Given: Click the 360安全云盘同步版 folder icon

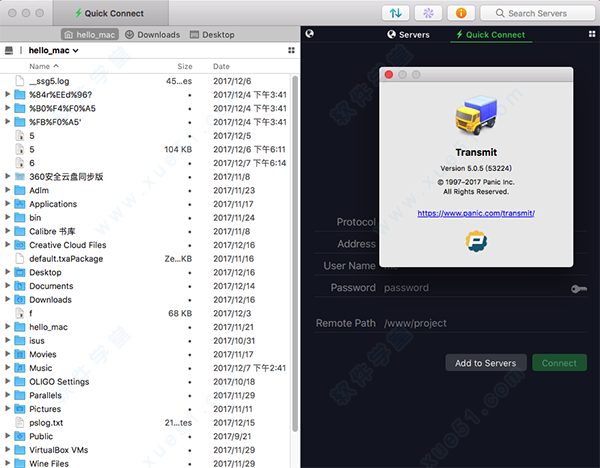Looking at the screenshot, I should (x=20, y=176).
